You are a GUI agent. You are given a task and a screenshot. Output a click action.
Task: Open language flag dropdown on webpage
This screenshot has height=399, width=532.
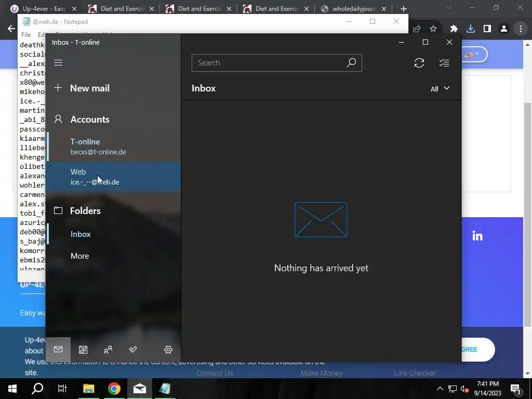(472, 54)
